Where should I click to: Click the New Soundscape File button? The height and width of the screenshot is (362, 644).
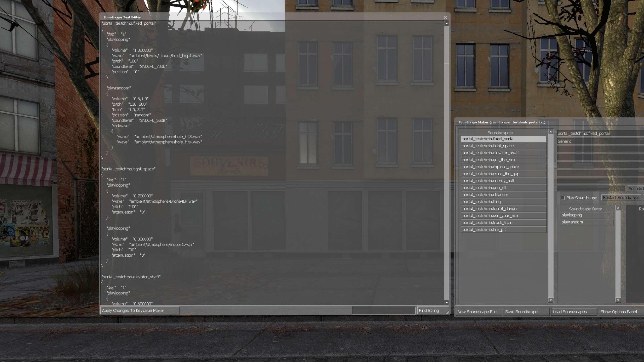coord(479,312)
